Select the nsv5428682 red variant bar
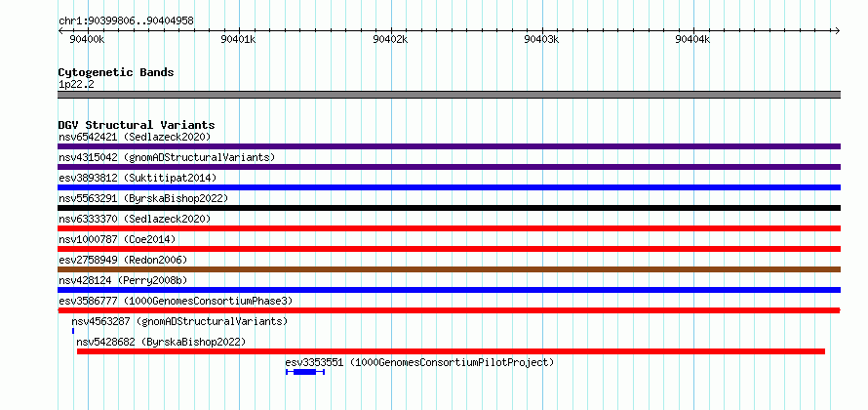868x410 pixels. (451, 351)
